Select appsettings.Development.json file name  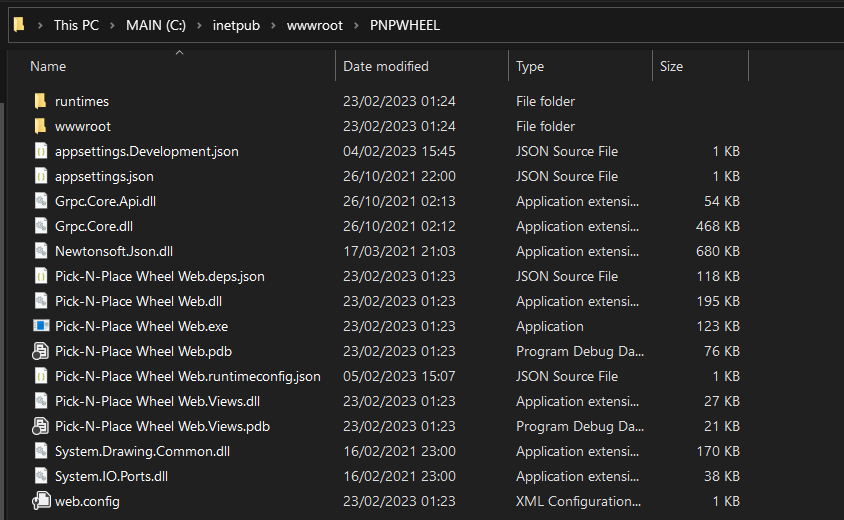click(x=147, y=151)
